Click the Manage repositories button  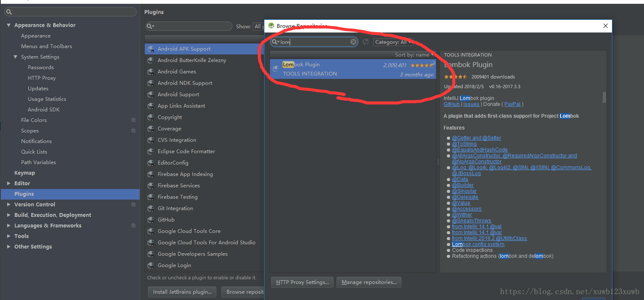(x=369, y=282)
